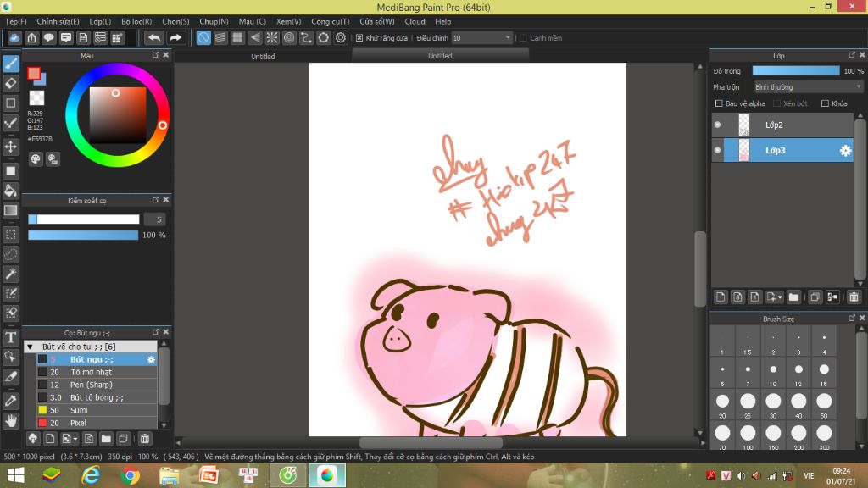
Task: Select the Brush tool in the left toolbar
Action: coord(11,64)
